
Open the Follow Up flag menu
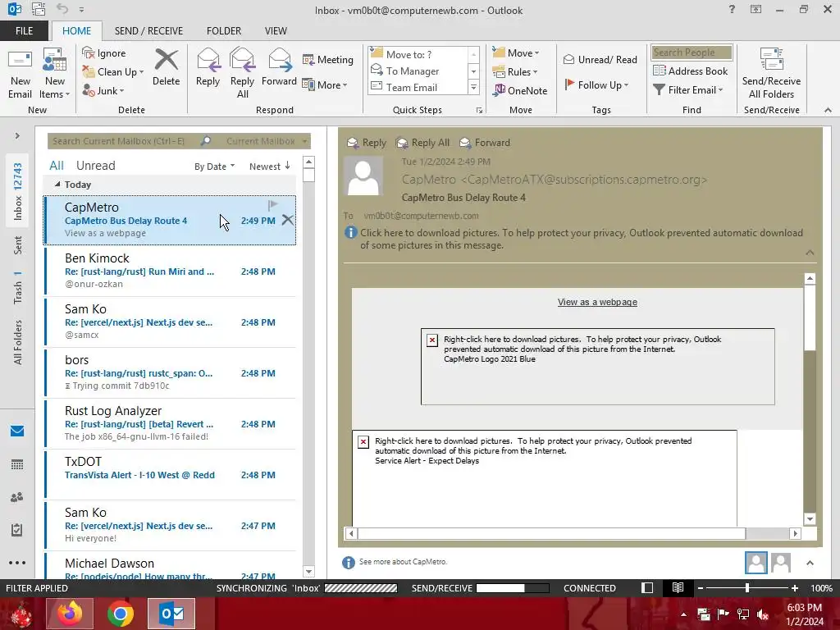point(596,84)
